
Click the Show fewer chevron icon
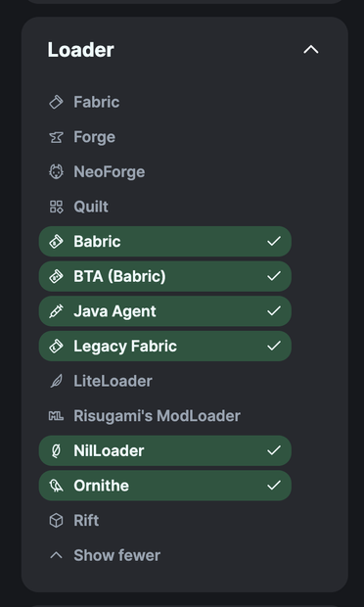56,555
